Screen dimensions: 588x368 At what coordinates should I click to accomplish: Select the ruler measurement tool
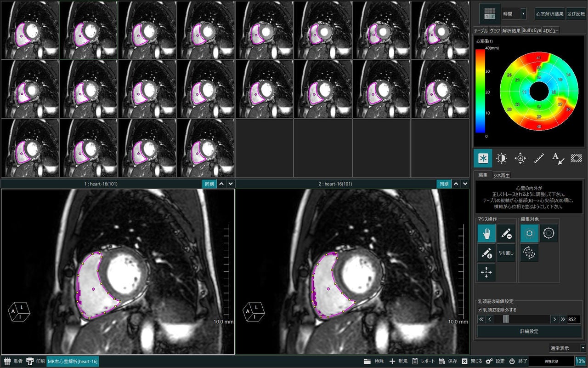(539, 158)
